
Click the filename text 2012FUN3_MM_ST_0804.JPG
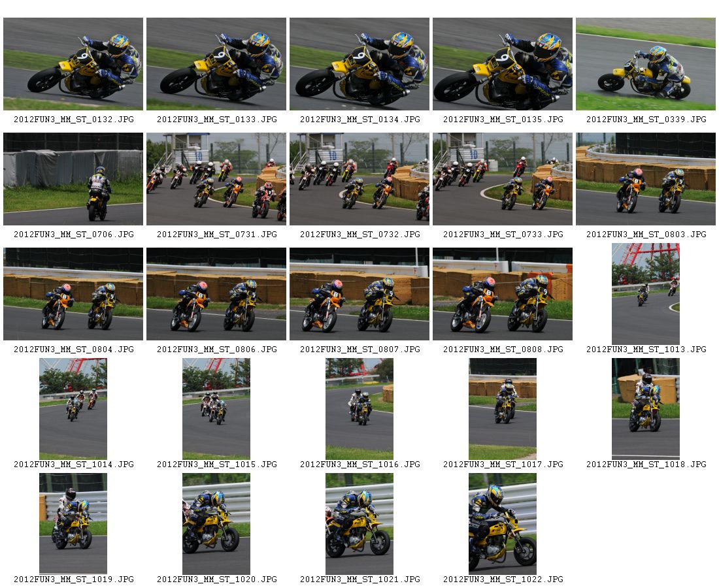[x=74, y=350]
